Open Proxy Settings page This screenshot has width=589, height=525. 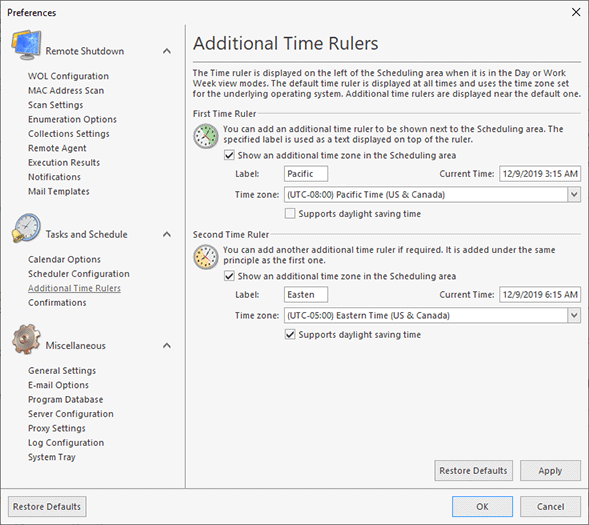[57, 428]
